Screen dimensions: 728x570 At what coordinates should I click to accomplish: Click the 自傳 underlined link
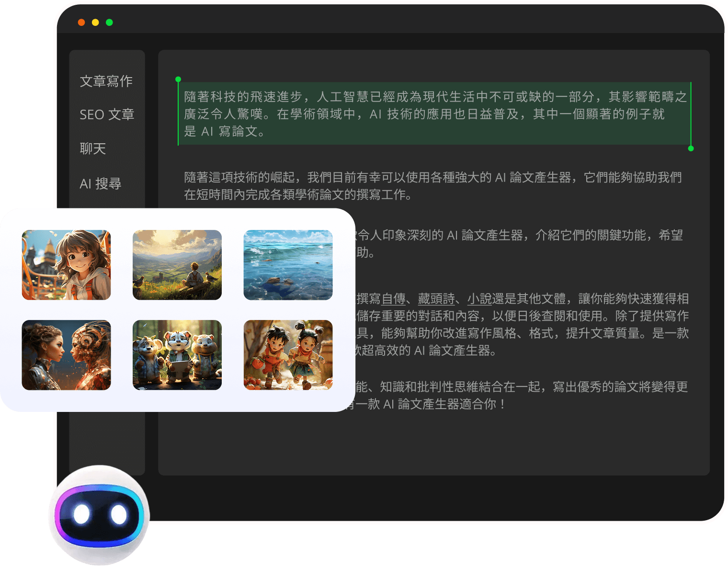394,299
